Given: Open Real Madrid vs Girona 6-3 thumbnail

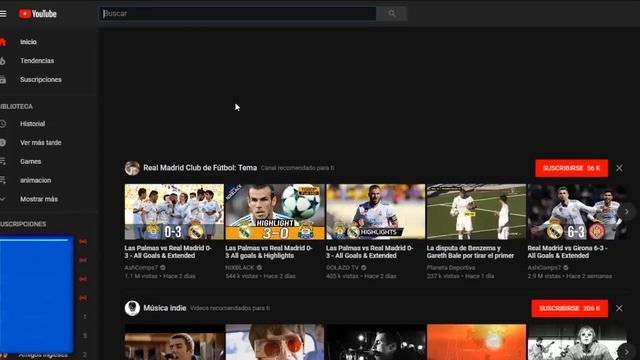Looking at the screenshot, I should 577,211.
